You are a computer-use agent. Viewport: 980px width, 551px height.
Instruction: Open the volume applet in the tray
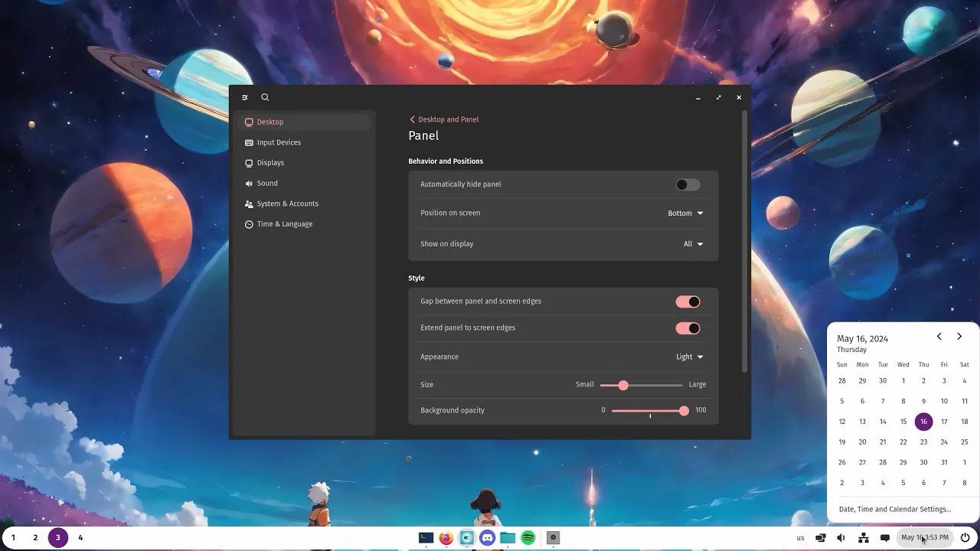[x=840, y=537]
